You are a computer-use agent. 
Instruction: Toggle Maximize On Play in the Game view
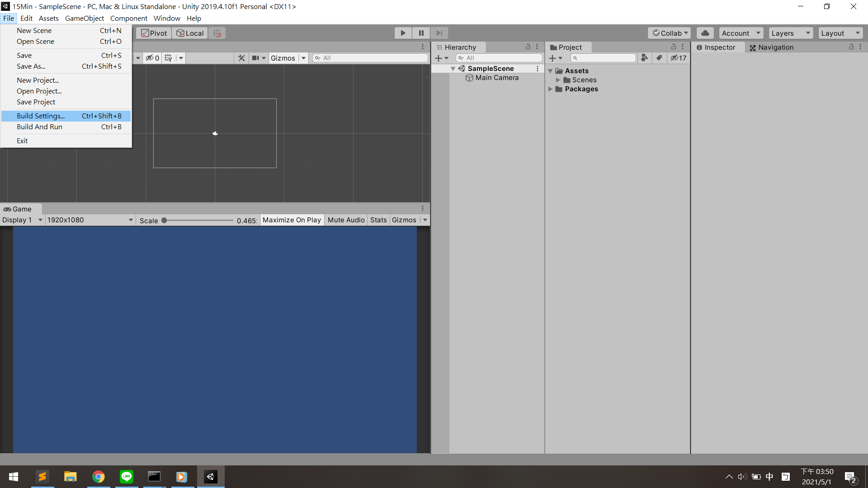(x=292, y=220)
